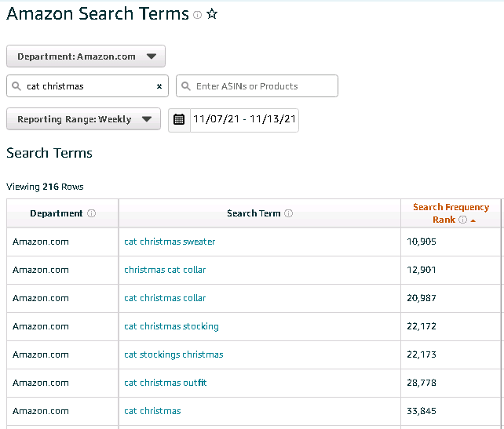The image size is (504, 429).
Task: Select the rank value 20,987
Action: (x=422, y=298)
